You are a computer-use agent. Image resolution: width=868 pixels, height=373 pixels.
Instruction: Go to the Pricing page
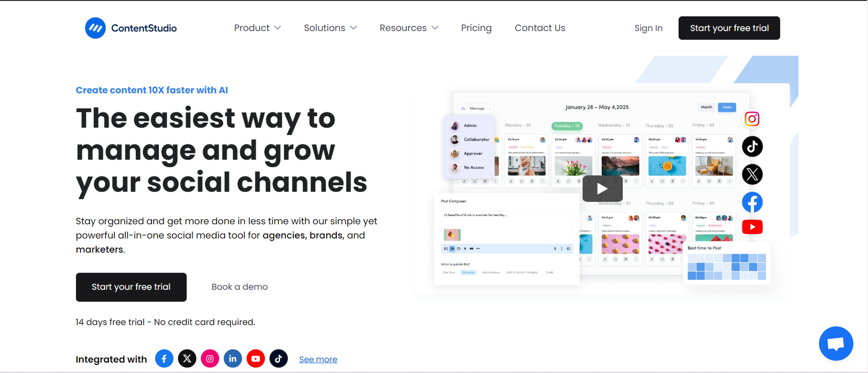click(476, 28)
